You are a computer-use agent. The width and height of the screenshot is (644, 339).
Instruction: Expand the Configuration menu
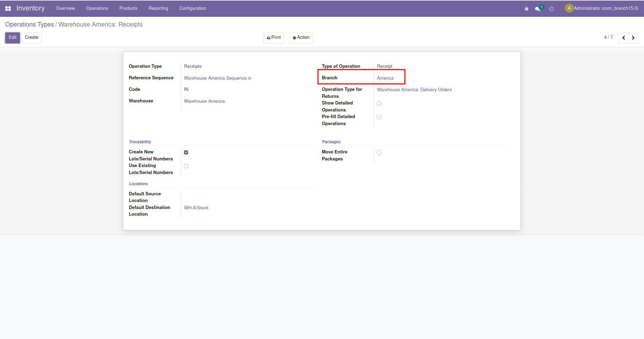[x=193, y=8]
